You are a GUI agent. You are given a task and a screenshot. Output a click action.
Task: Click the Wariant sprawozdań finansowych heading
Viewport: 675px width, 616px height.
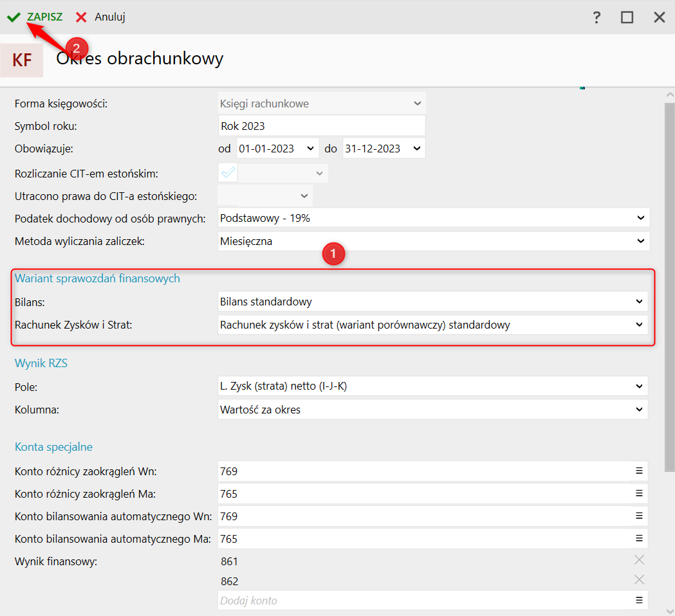(97, 278)
